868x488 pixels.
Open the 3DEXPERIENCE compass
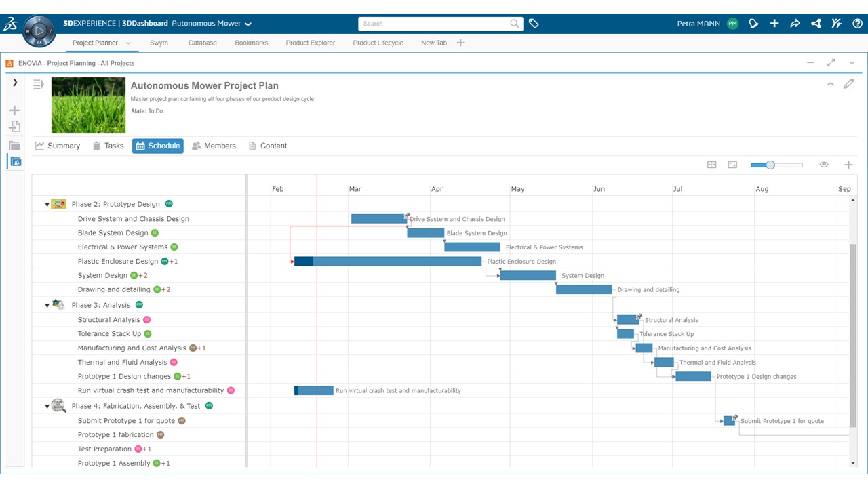click(39, 30)
